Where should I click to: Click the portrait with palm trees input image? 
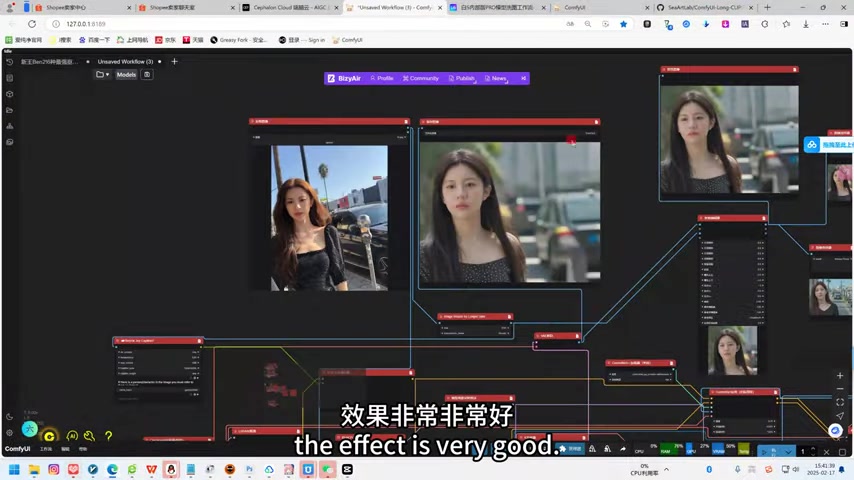pyautogui.click(x=330, y=218)
